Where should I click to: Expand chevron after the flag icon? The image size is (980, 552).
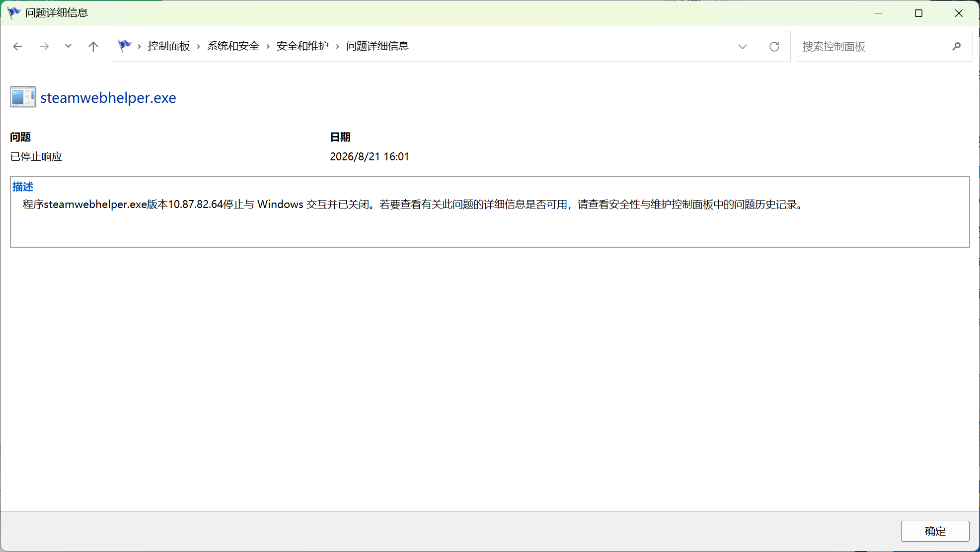[140, 46]
